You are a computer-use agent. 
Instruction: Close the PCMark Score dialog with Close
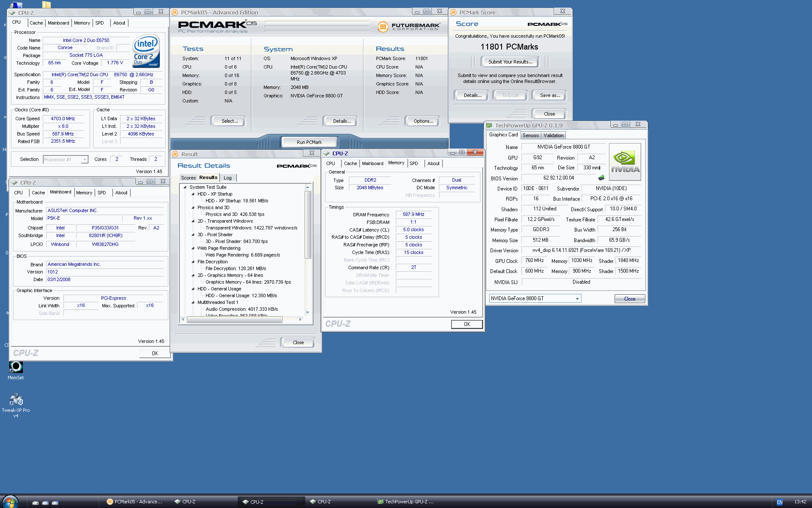[x=549, y=114]
